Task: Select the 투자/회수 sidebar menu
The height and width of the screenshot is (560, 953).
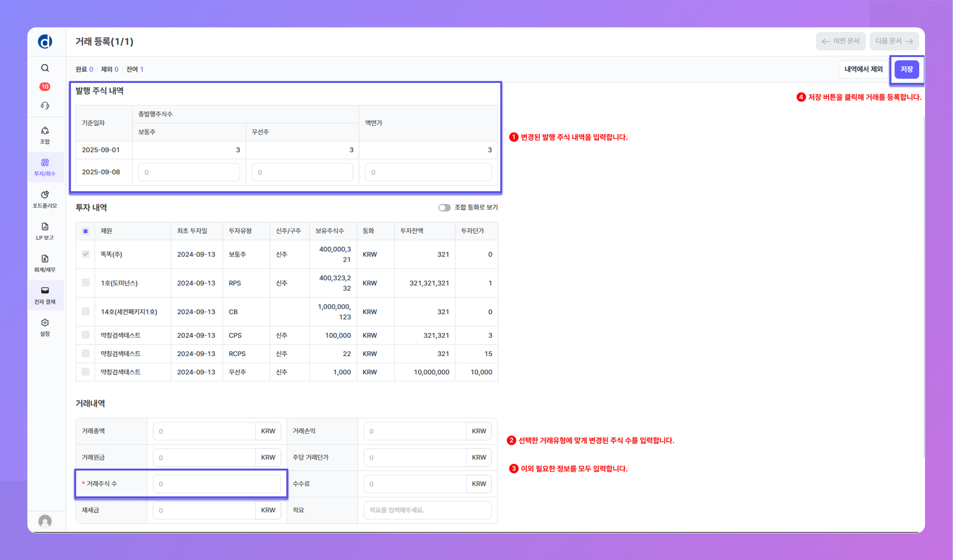Action: (45, 167)
